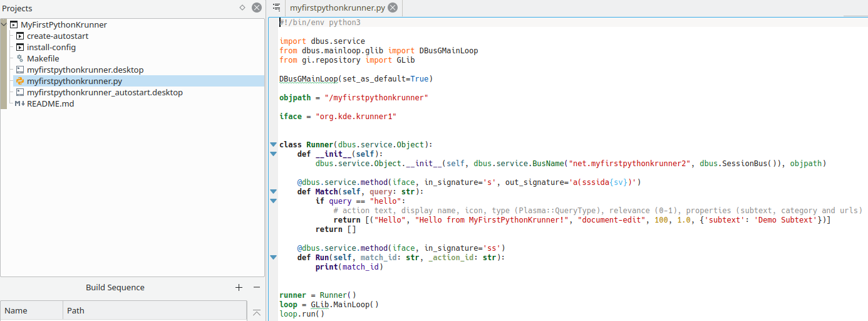Select Makefile in the project tree
The height and width of the screenshot is (321, 868).
click(43, 59)
